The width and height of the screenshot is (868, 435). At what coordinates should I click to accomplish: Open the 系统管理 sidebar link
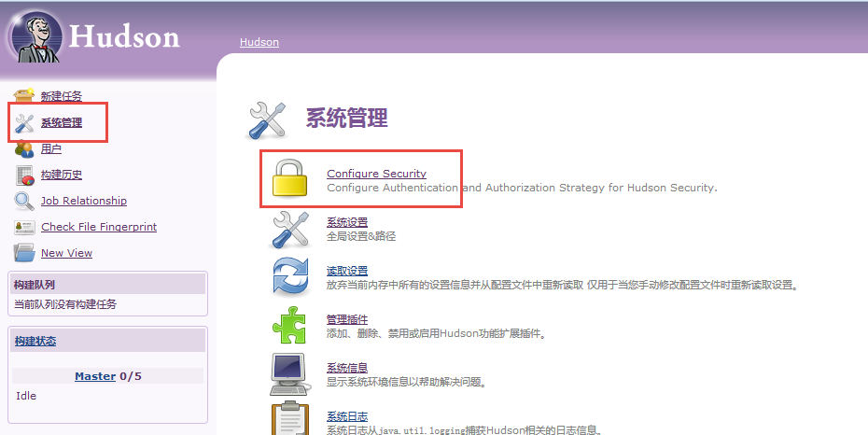62,122
